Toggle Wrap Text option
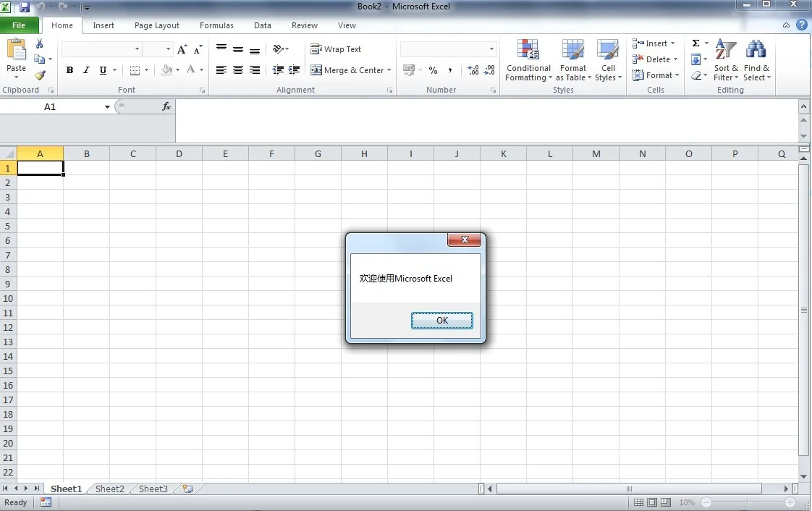 click(336, 49)
